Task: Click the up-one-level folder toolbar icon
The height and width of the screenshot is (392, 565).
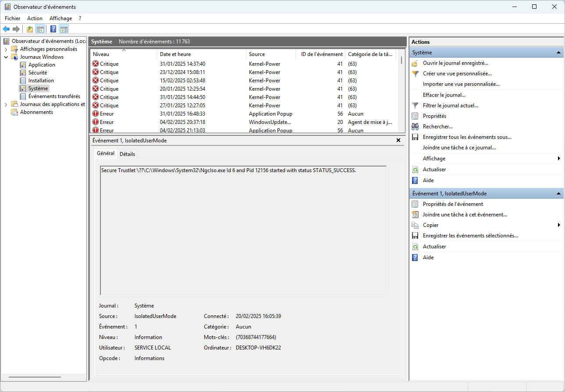Action: click(x=30, y=29)
